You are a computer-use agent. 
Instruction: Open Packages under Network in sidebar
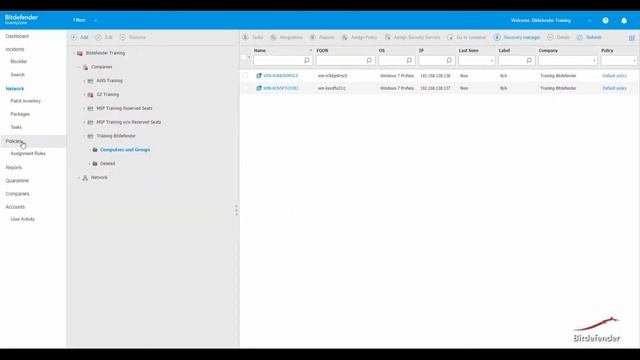tap(20, 114)
